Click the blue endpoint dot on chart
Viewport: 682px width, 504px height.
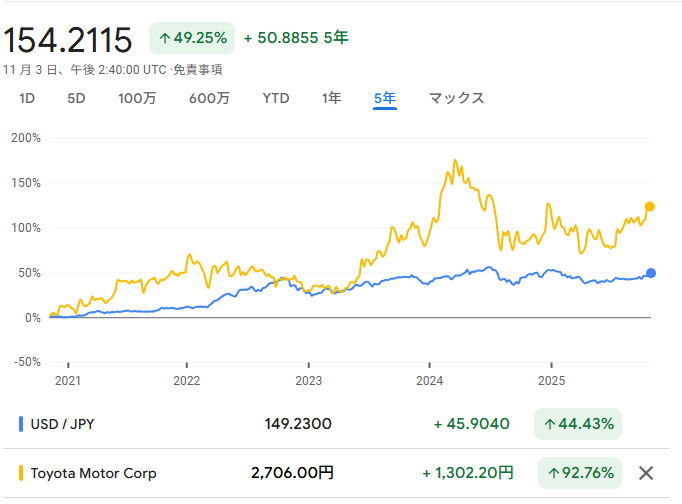coord(651,273)
